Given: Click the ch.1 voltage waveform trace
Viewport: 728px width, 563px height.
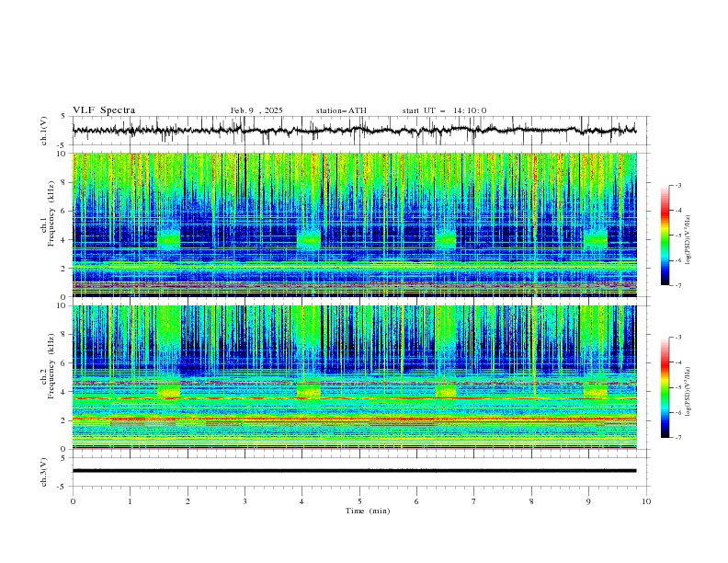Looking at the screenshot, I should pos(355,131).
